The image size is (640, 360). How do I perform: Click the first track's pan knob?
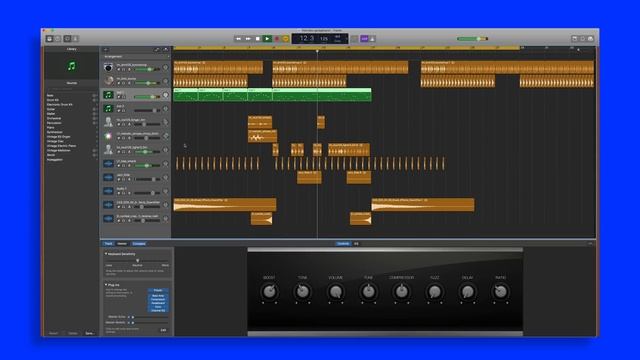[x=165, y=67]
